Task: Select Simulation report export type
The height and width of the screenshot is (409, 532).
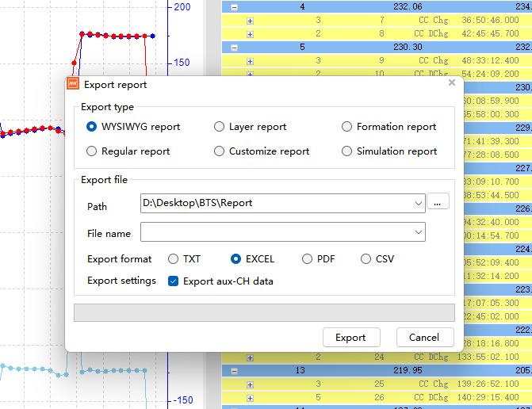Action: click(x=346, y=151)
